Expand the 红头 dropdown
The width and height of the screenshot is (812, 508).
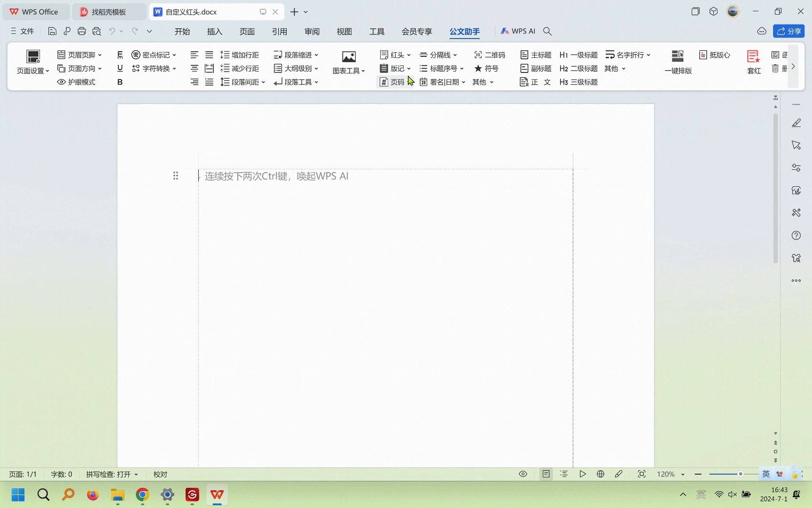coord(408,55)
